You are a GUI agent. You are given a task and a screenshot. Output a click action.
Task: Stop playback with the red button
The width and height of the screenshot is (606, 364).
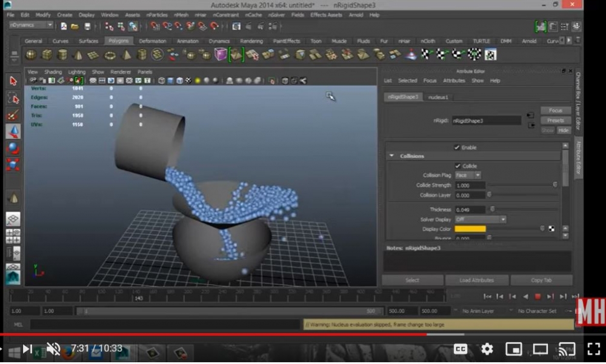[538, 297]
